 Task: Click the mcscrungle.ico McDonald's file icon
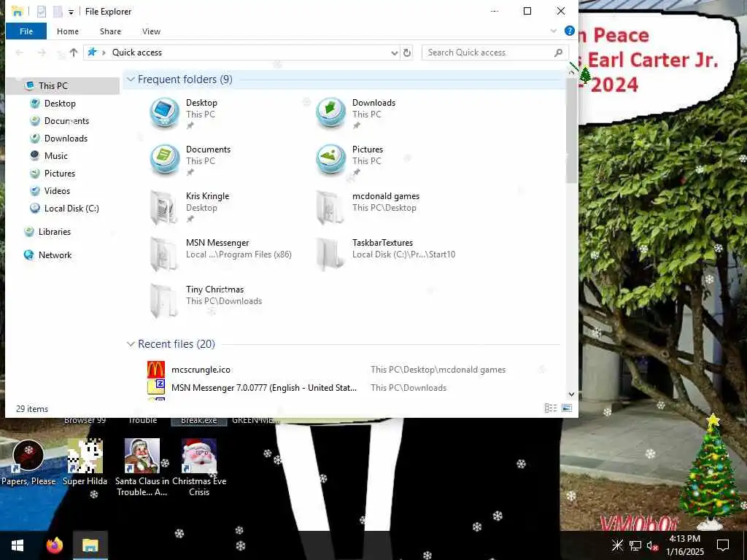(x=156, y=370)
